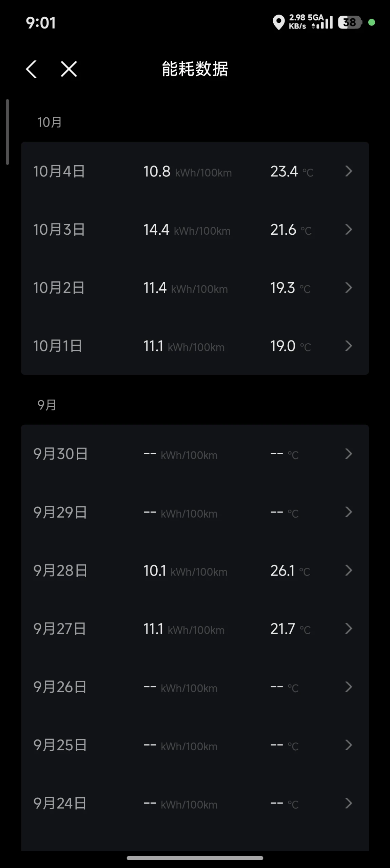Expand the 10月4日 entry chevron
Viewport: 390px width, 868px height.
tap(349, 171)
